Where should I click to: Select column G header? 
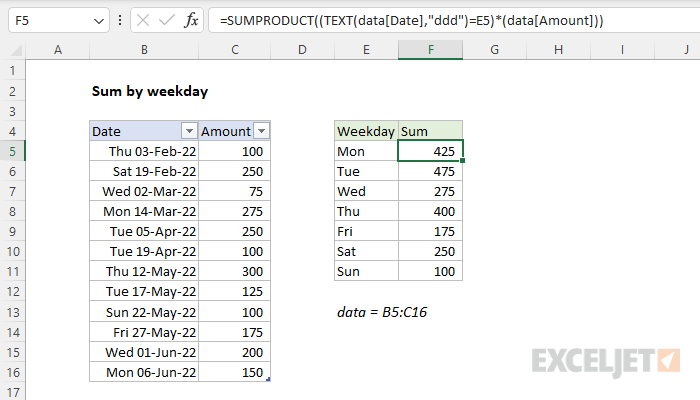[x=494, y=50]
